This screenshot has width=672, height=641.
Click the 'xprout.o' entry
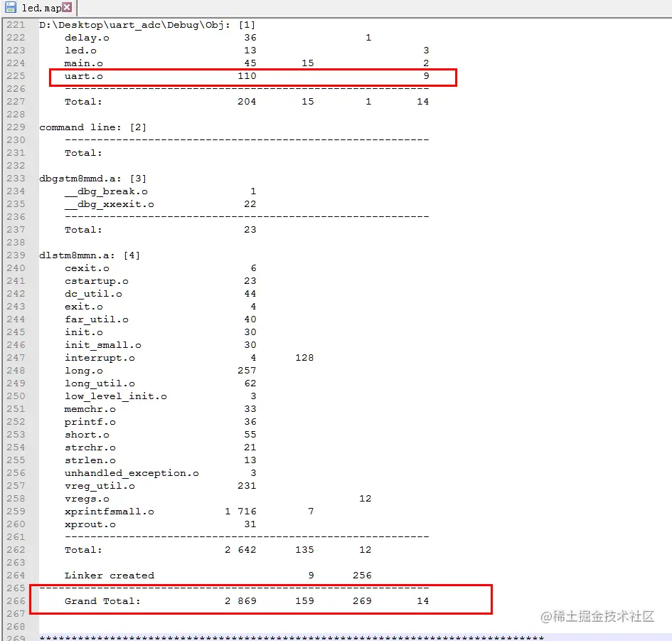click(90, 525)
